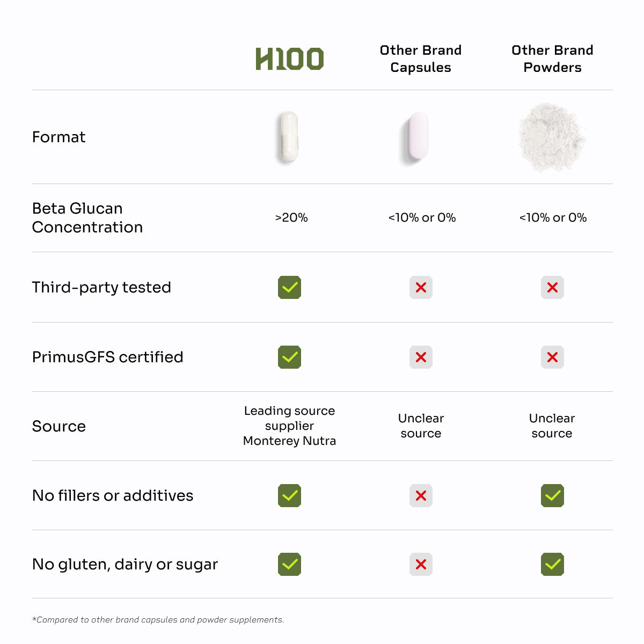Click the Other Brand Powders column header
This screenshot has width=644, height=644.
552,58
